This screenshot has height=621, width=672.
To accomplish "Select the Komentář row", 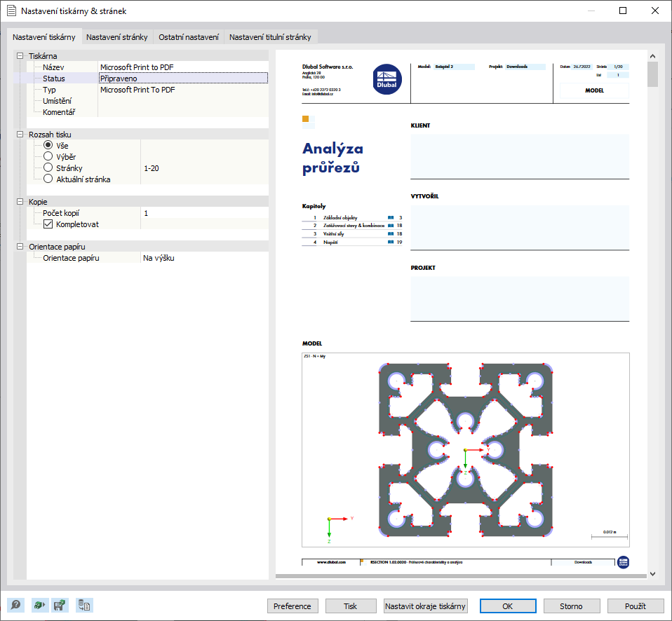I will point(147,111).
